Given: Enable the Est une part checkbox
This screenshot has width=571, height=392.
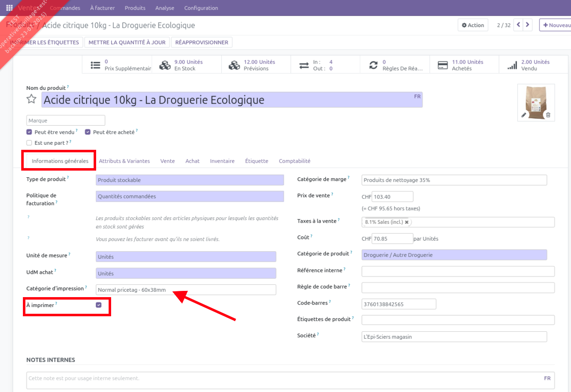Looking at the screenshot, I should [x=29, y=143].
